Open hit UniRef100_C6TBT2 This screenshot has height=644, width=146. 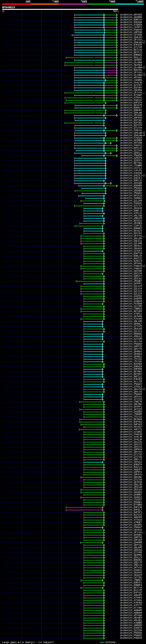[131, 27]
